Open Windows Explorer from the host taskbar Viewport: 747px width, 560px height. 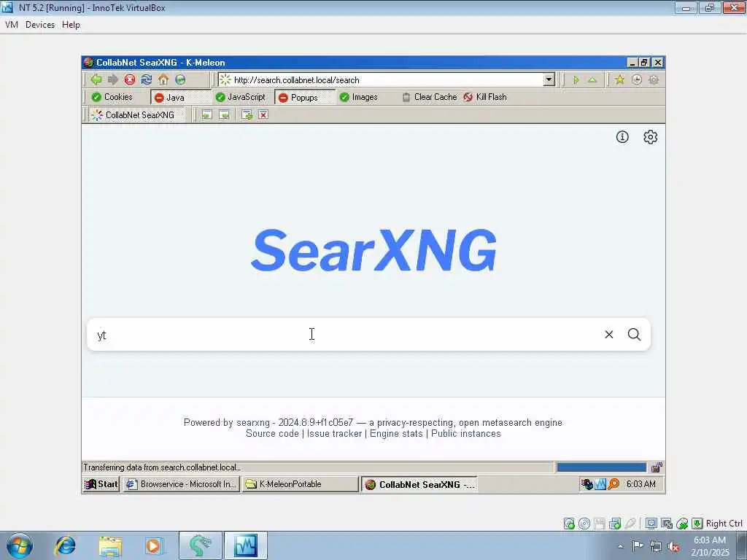pyautogui.click(x=111, y=545)
